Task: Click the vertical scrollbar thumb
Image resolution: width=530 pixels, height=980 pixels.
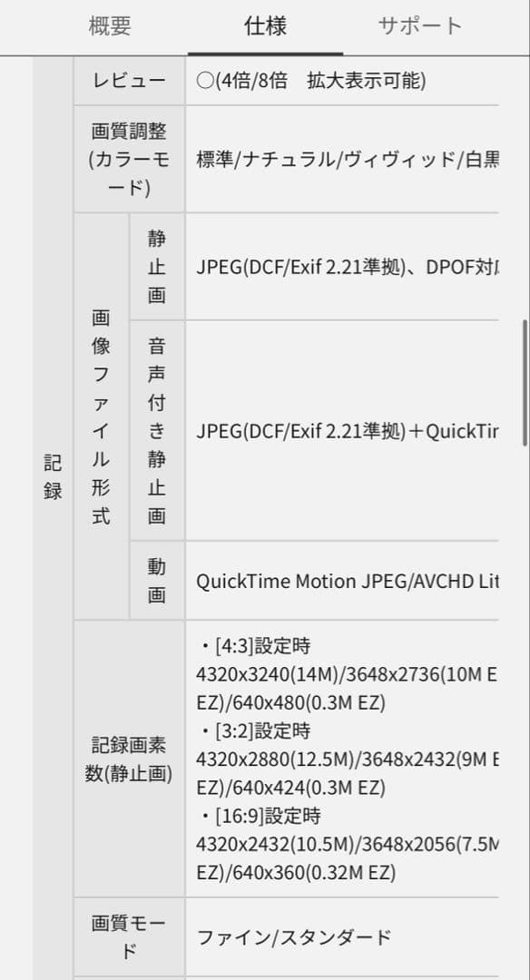Action: tap(525, 383)
